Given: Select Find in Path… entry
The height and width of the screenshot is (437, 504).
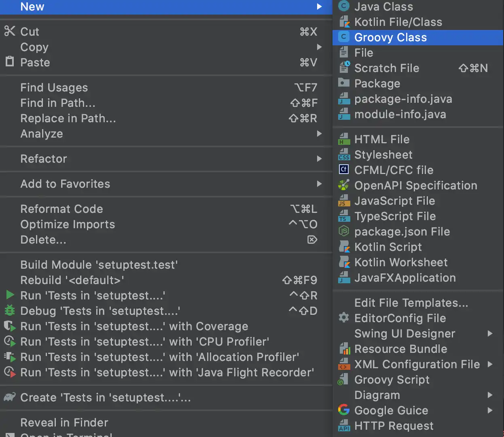Looking at the screenshot, I should click(166, 103).
